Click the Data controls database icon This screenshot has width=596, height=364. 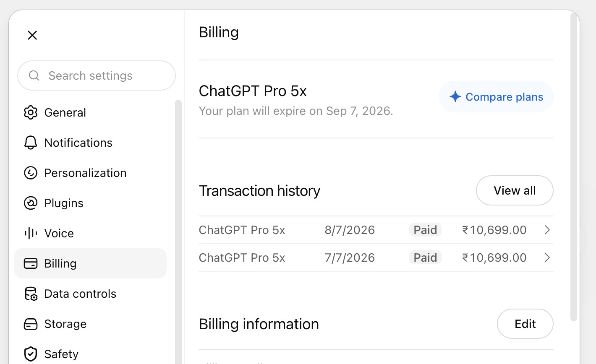coord(31,294)
